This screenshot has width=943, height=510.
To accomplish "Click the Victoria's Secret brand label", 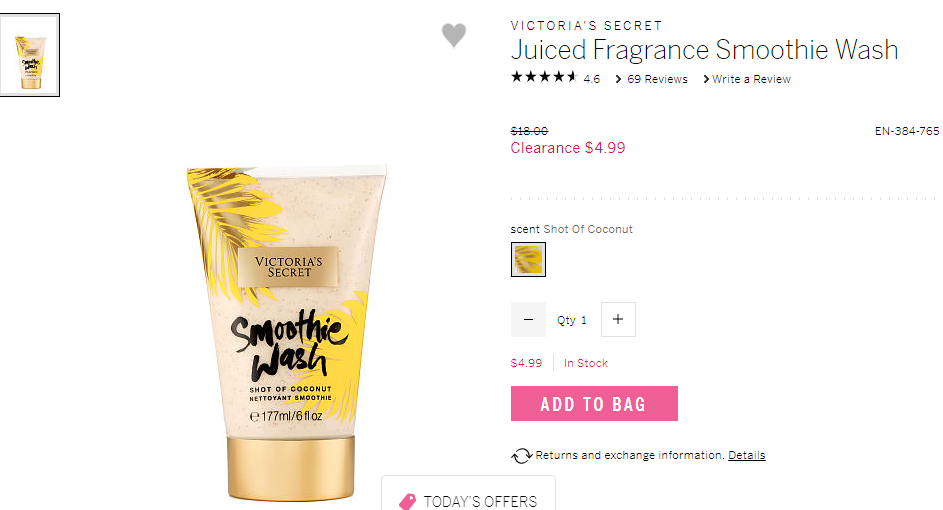I will pyautogui.click(x=586, y=26).
